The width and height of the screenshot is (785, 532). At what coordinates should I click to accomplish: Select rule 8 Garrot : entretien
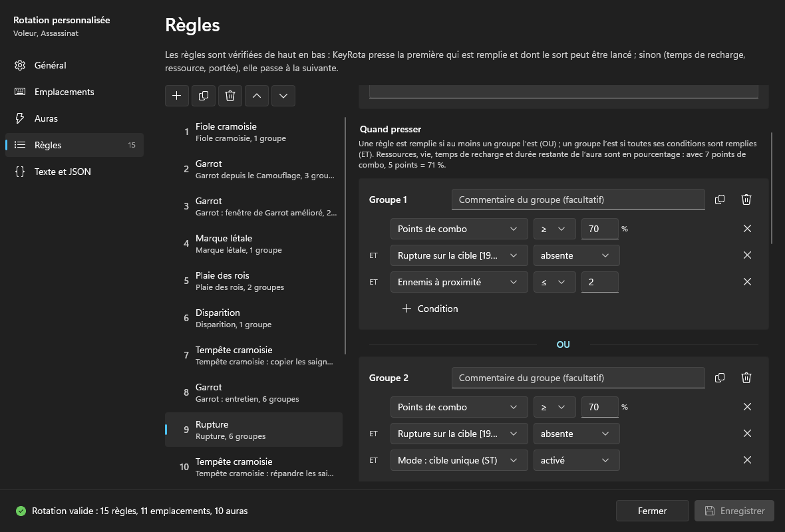[x=254, y=393]
